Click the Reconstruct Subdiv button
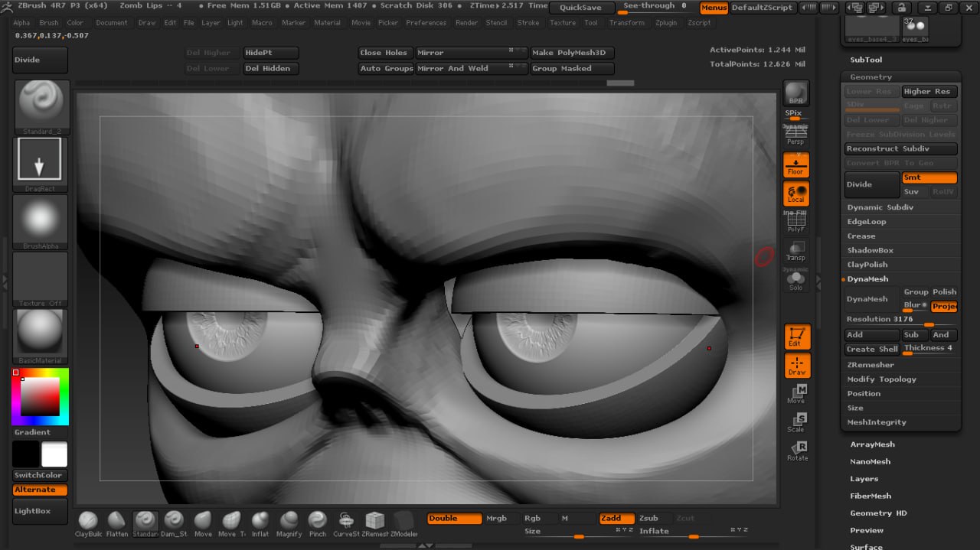 tap(901, 149)
